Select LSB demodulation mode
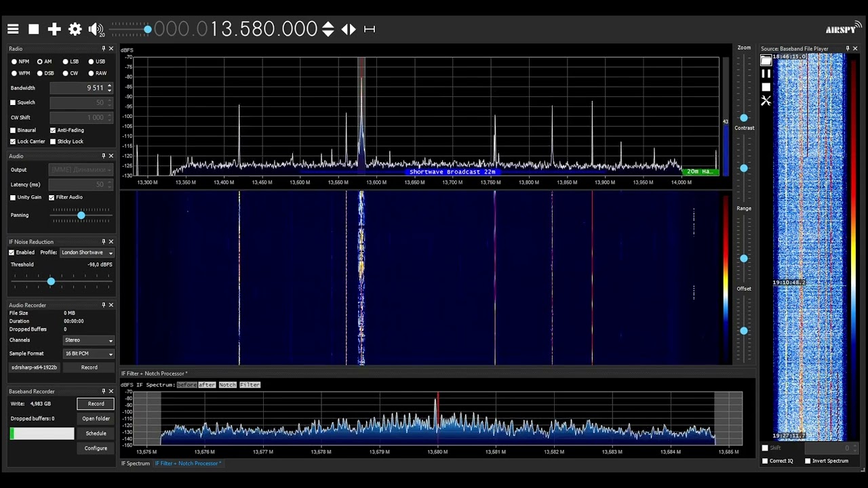The image size is (868, 488). pyautogui.click(x=71, y=62)
